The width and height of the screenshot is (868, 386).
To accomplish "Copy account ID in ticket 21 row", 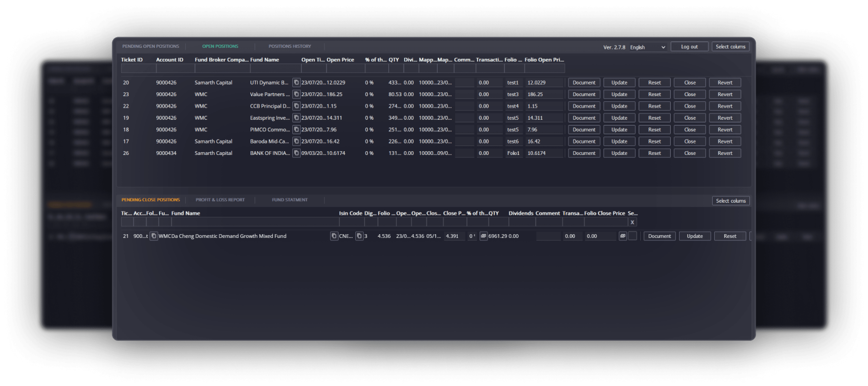I will 154,236.
